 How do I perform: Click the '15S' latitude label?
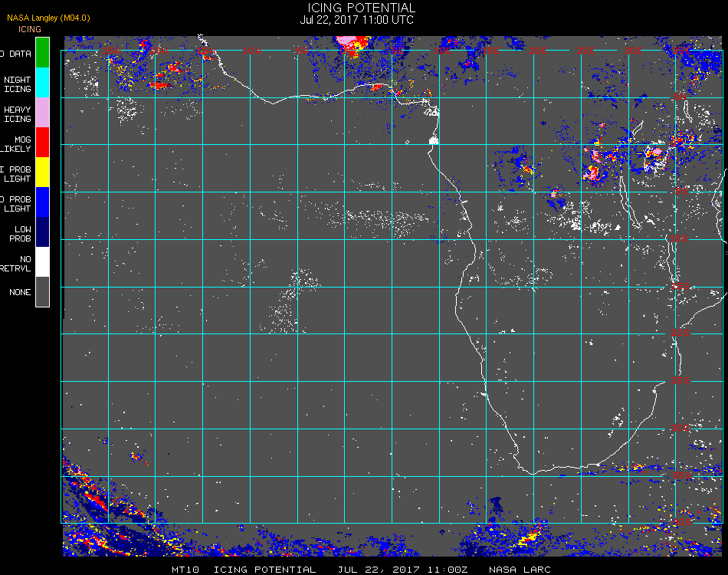[x=680, y=286]
